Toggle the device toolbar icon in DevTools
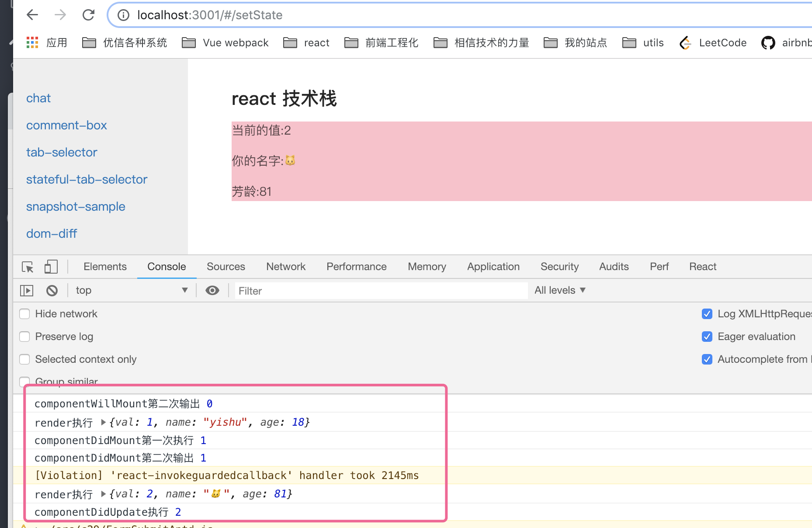 point(51,267)
